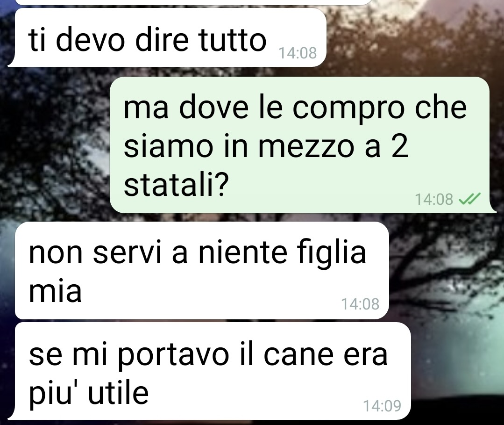Select the "se mi portavo il cane" message

coord(210,371)
